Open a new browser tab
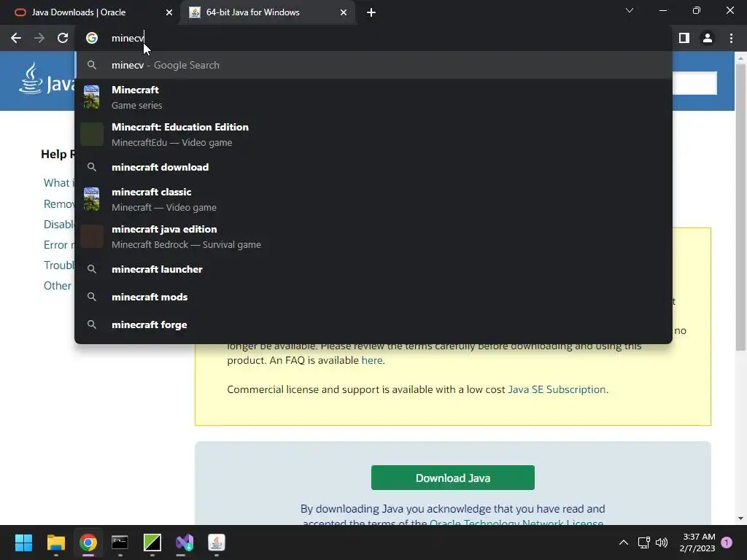The height and width of the screenshot is (560, 747). click(x=371, y=12)
